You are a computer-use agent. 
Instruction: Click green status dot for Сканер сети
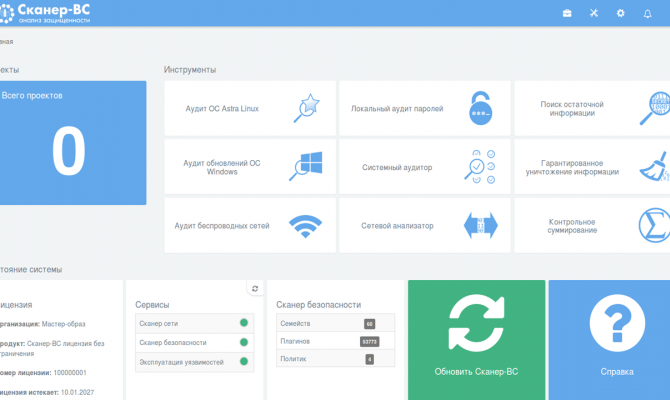click(x=244, y=323)
